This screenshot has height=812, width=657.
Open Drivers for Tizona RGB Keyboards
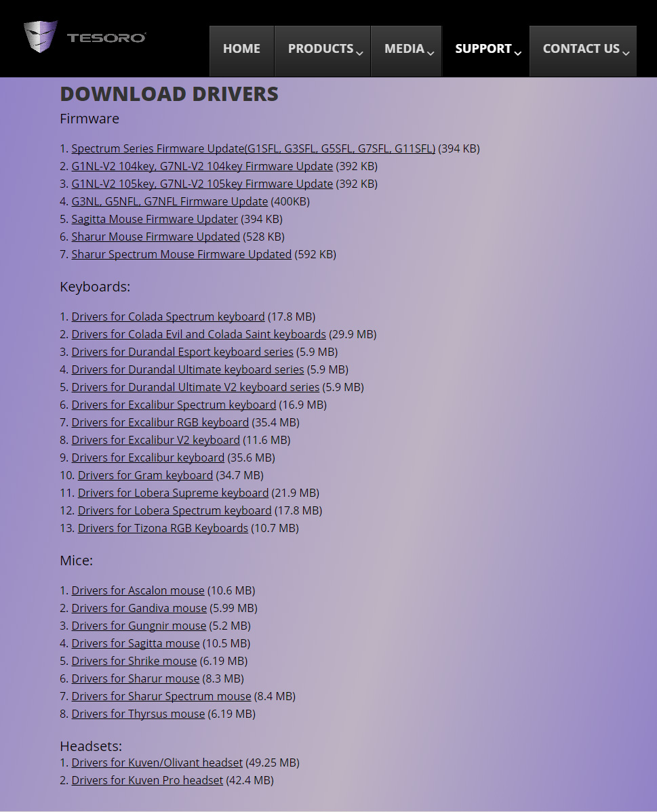[163, 528]
